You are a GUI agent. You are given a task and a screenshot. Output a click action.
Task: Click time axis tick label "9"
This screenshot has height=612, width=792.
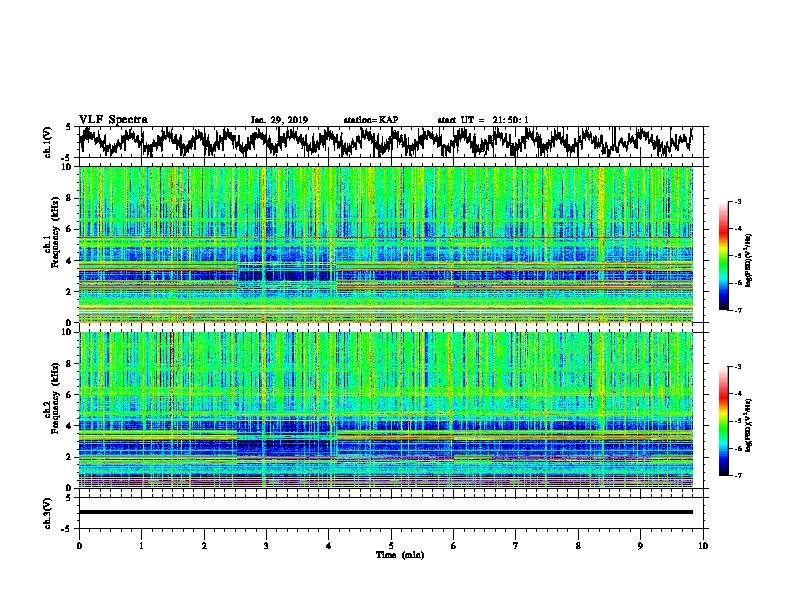pos(640,546)
